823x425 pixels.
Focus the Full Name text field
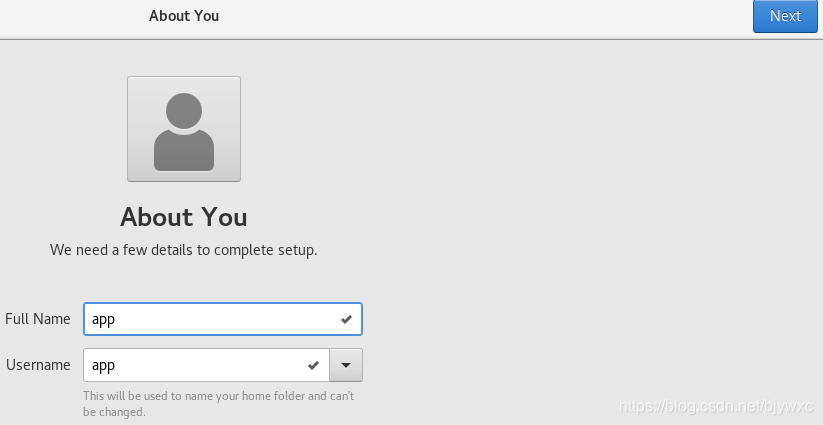[x=210, y=319]
